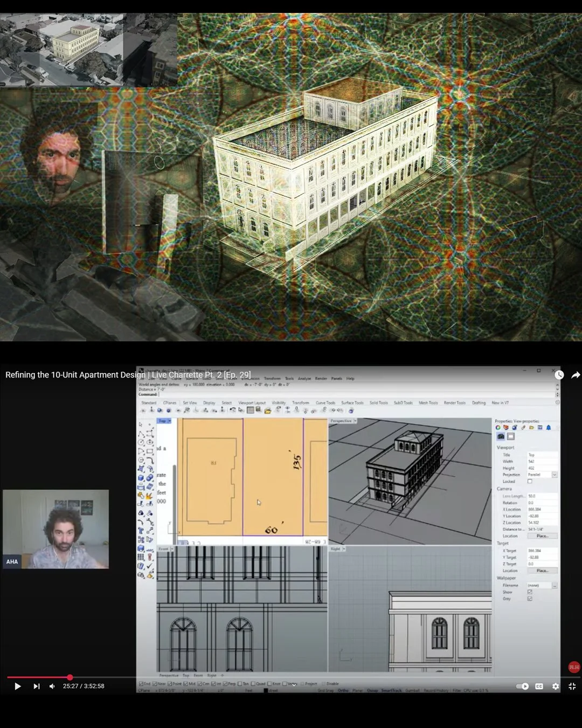The width and height of the screenshot is (582, 728).
Task: Open the Layers panel icon
Action: coord(506,428)
